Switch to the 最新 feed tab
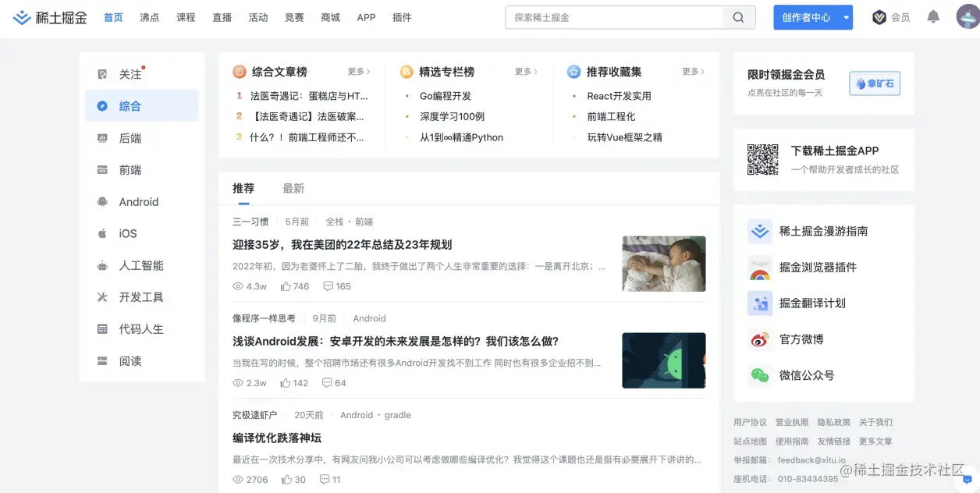Screen dimensions: 980x493 pyautogui.click(x=293, y=188)
